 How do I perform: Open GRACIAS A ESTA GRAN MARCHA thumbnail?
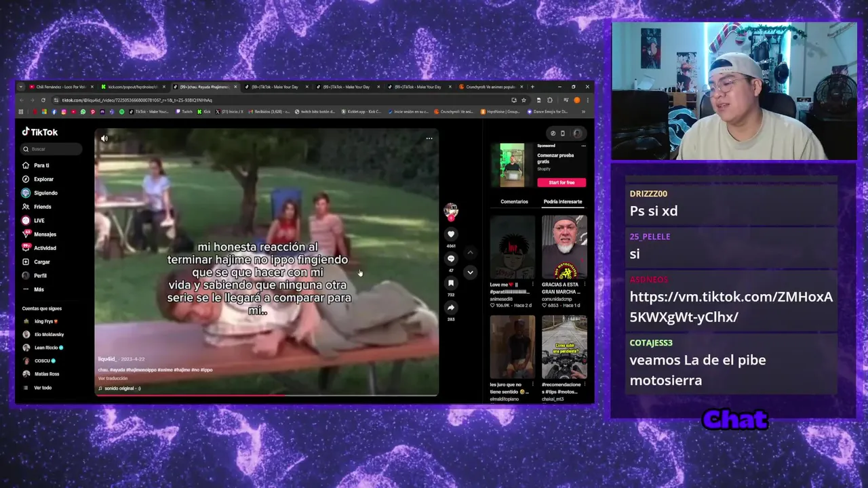564,247
